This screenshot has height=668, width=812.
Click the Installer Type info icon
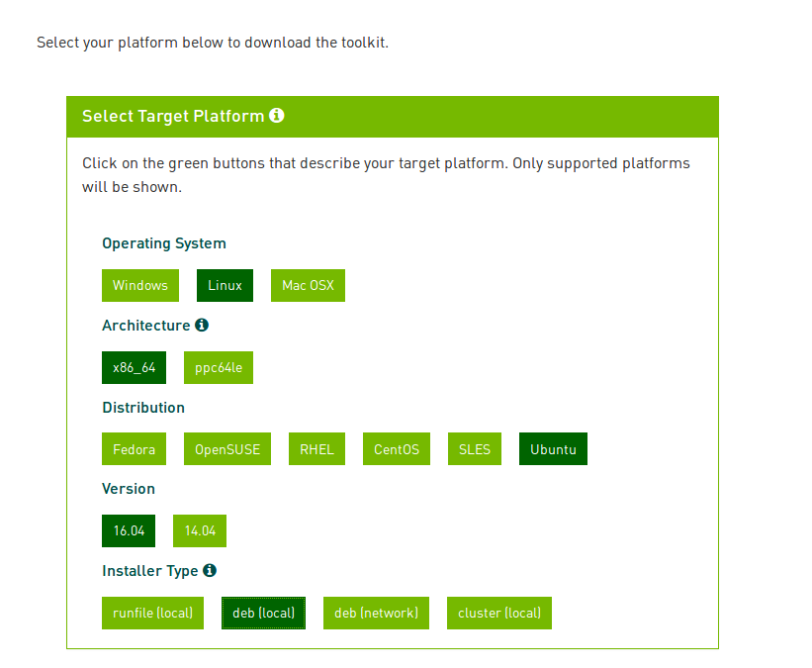(x=210, y=571)
